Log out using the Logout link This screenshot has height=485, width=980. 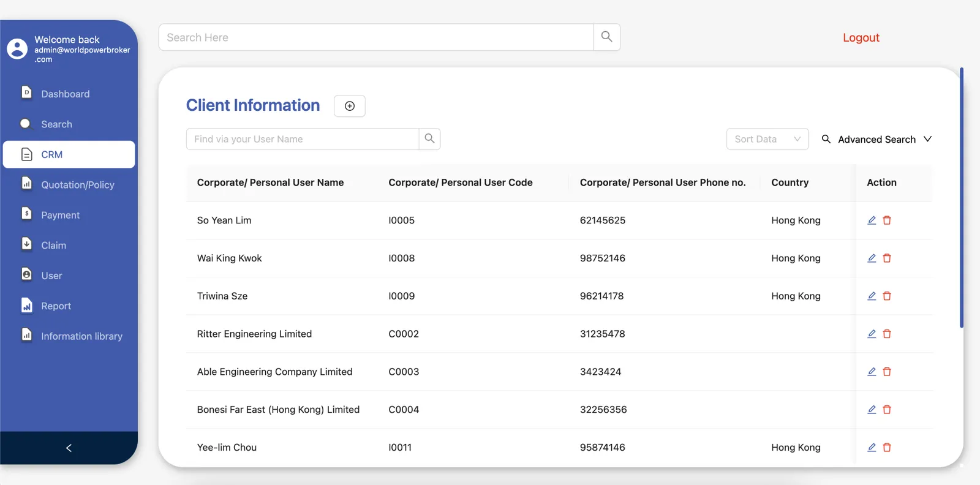(x=861, y=37)
